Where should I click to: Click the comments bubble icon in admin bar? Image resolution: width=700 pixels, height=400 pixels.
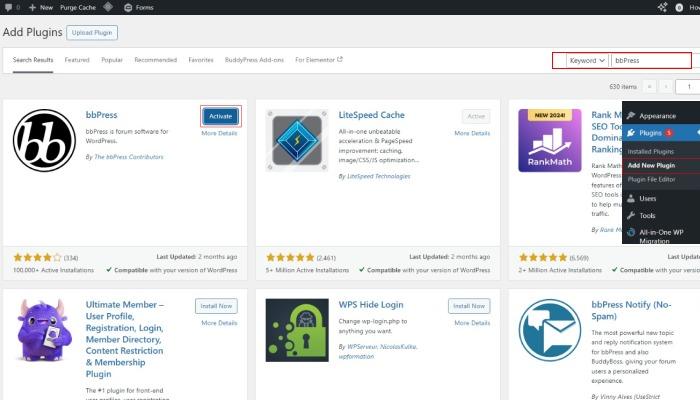[x=8, y=7]
